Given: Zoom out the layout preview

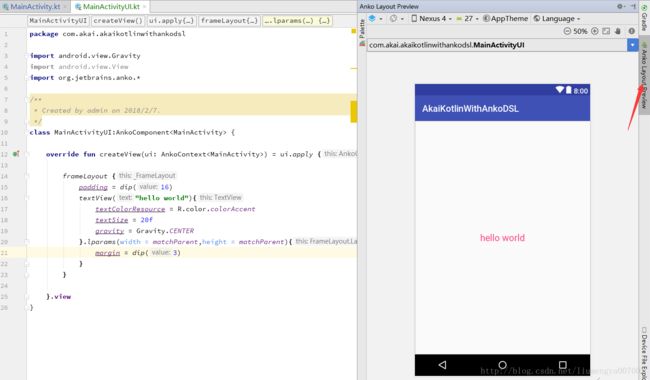Looking at the screenshot, I should pyautogui.click(x=567, y=31).
